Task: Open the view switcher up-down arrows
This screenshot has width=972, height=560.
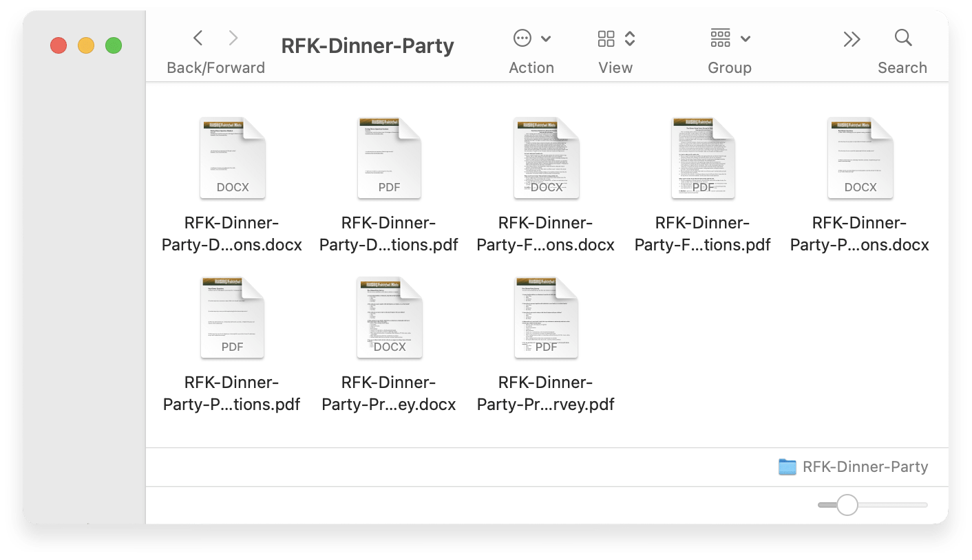Action: pyautogui.click(x=630, y=39)
